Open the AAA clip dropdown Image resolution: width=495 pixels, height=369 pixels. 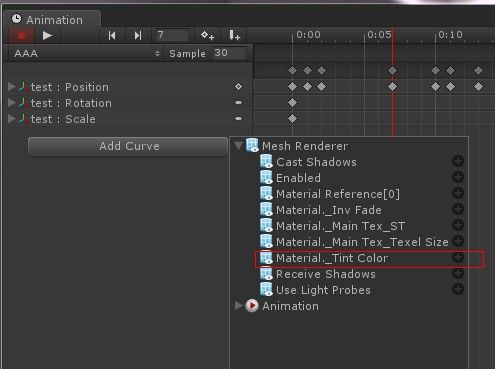pos(86,53)
